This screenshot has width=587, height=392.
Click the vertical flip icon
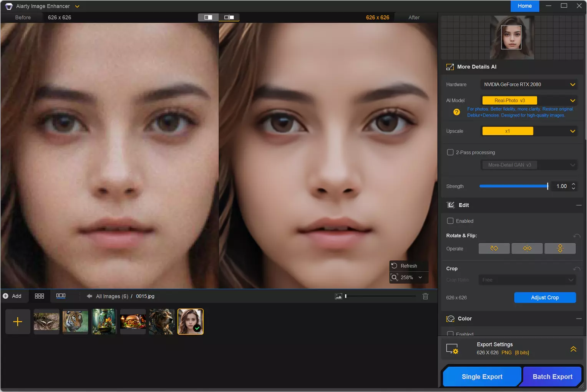point(560,249)
